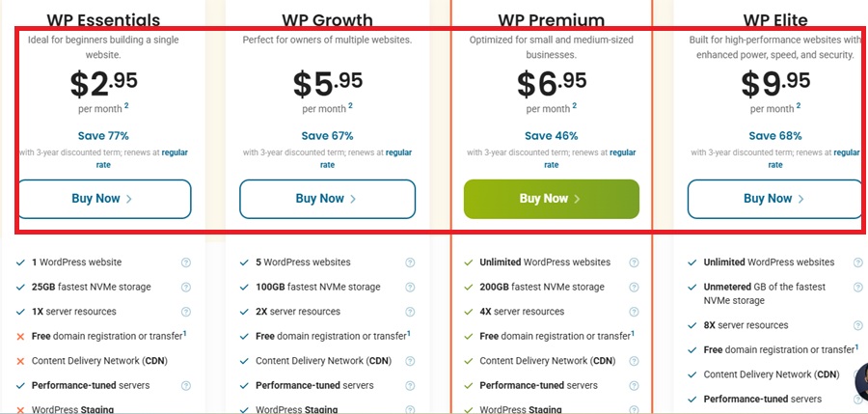The width and height of the screenshot is (868, 414).
Task: Click help icon beside 5 WordPress websites
Action: click(410, 262)
